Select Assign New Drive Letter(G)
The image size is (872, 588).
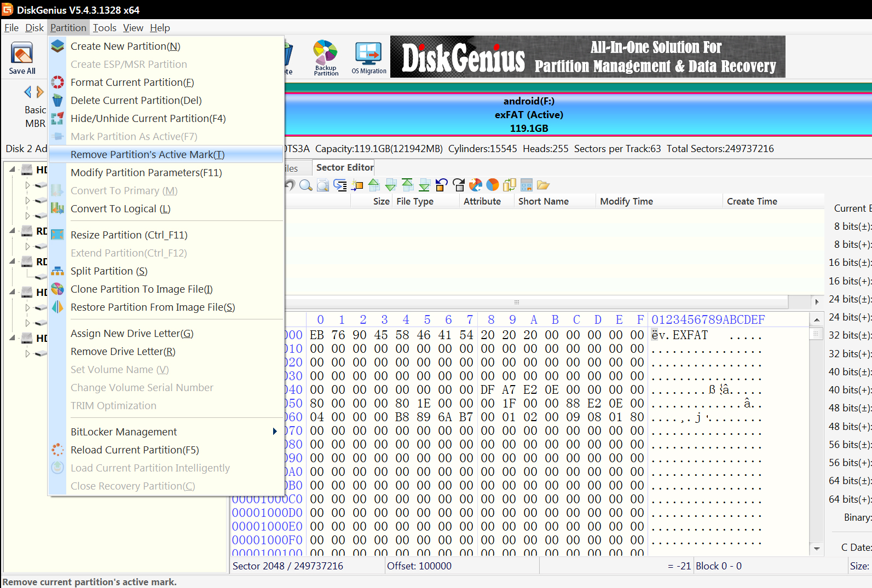166,334
